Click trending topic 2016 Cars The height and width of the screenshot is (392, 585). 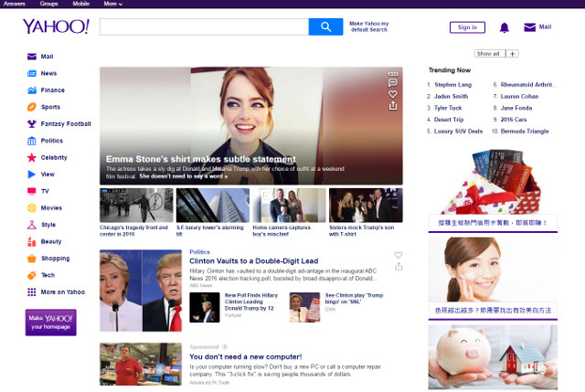coord(514,120)
